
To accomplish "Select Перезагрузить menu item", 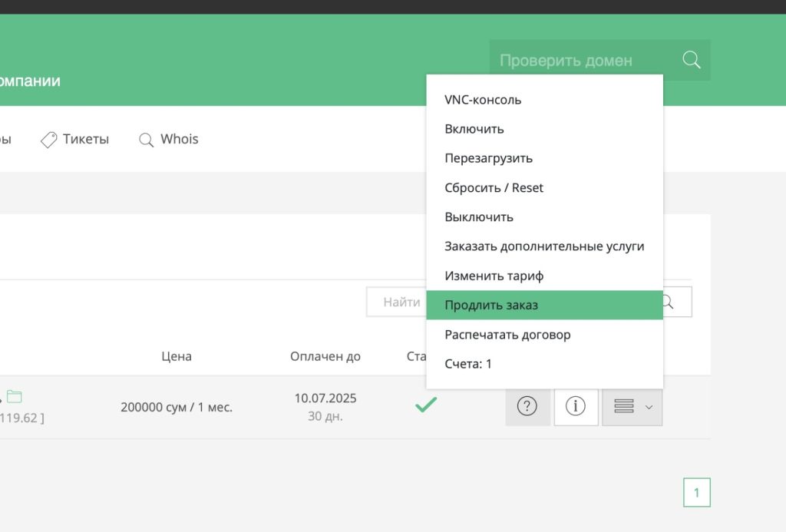I will click(544, 158).
